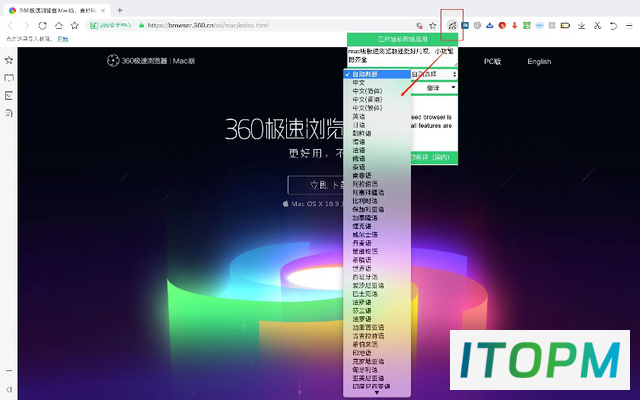Select 捷克语 in the language list

point(377,226)
